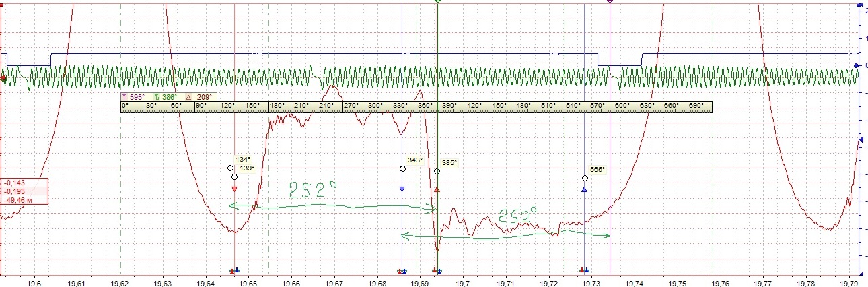Click the -0,193 value in the readout box

coord(15,191)
